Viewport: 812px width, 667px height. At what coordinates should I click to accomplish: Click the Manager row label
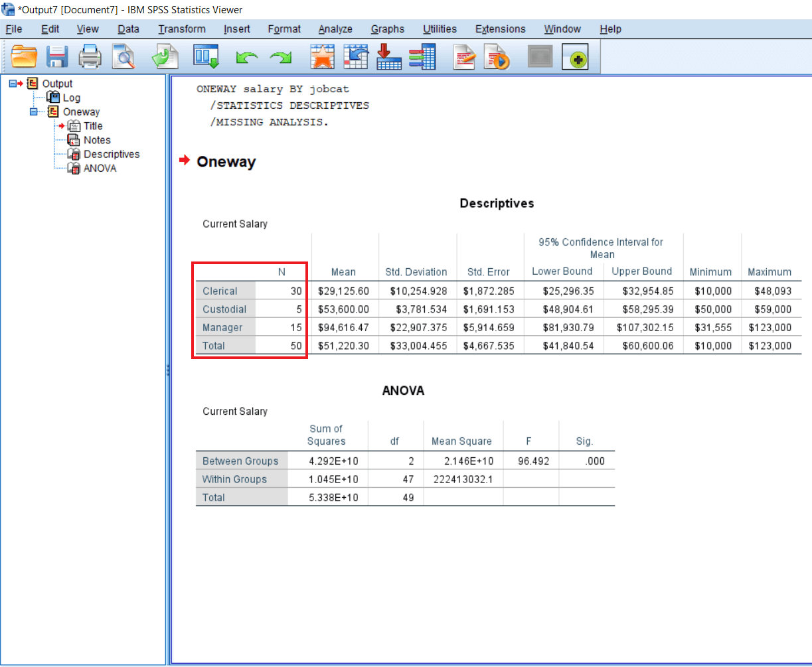(x=222, y=327)
